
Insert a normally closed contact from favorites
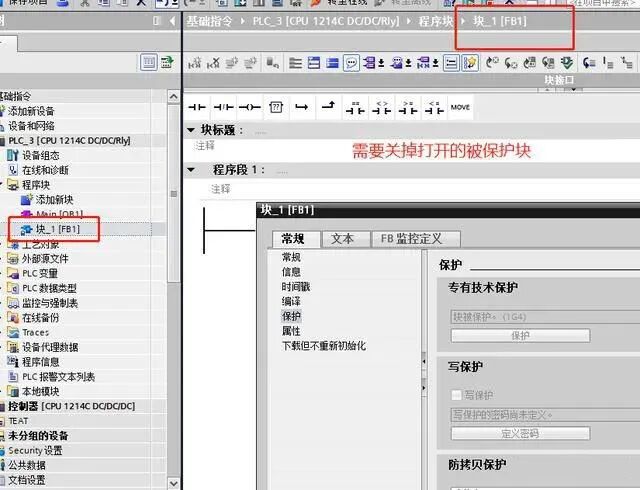[x=224, y=107]
